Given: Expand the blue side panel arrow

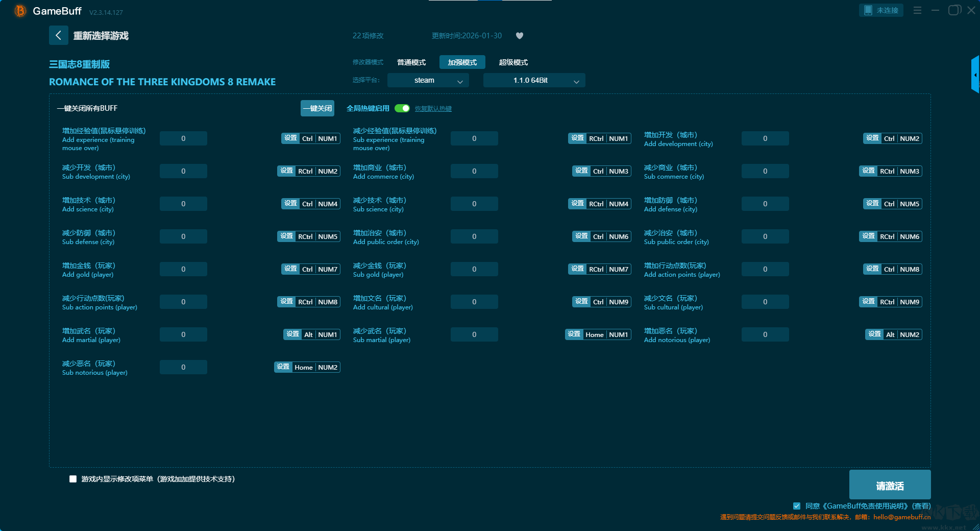Looking at the screenshot, I should (975, 75).
